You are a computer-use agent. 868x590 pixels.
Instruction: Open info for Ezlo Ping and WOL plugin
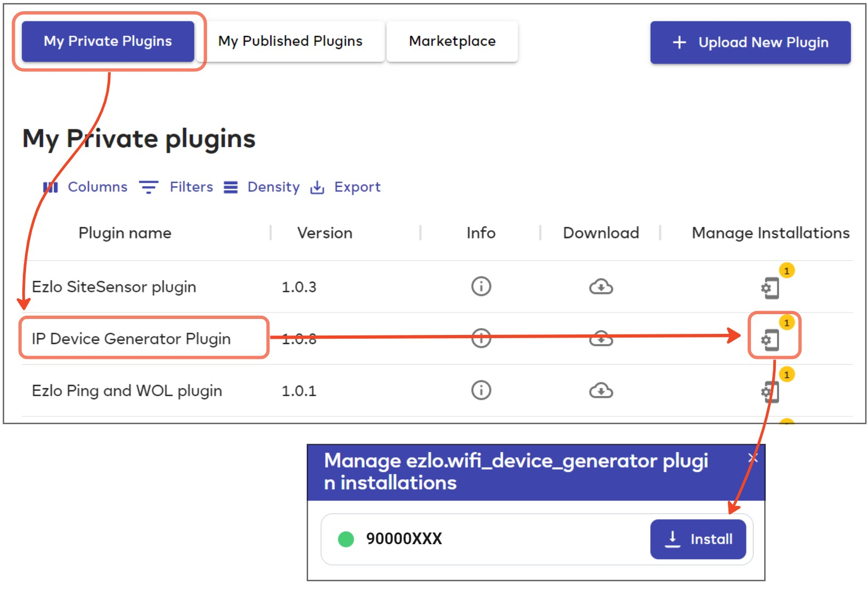(481, 390)
